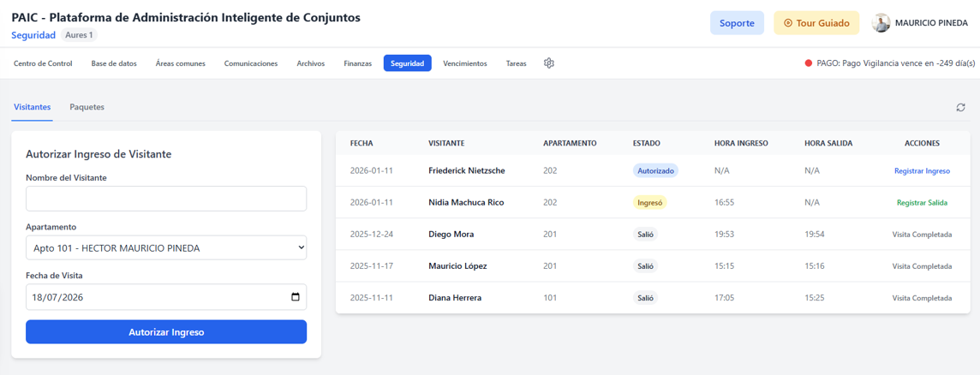The image size is (980, 375).
Task: Click Registrar Ingreso for Friederick Nietzsche
Action: [922, 170]
